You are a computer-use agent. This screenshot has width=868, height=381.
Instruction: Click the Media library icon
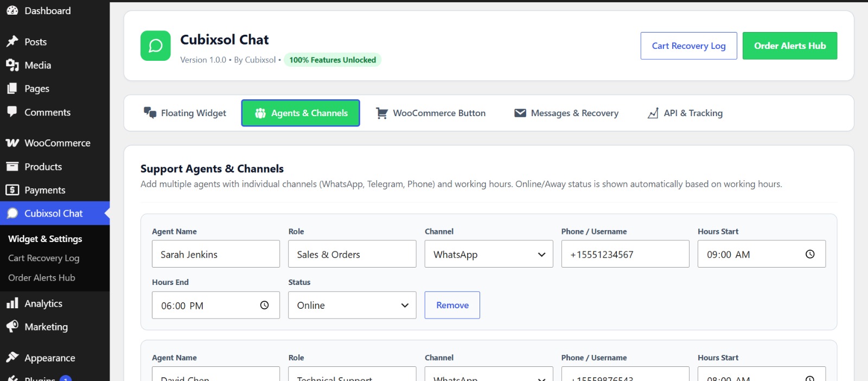coord(12,65)
